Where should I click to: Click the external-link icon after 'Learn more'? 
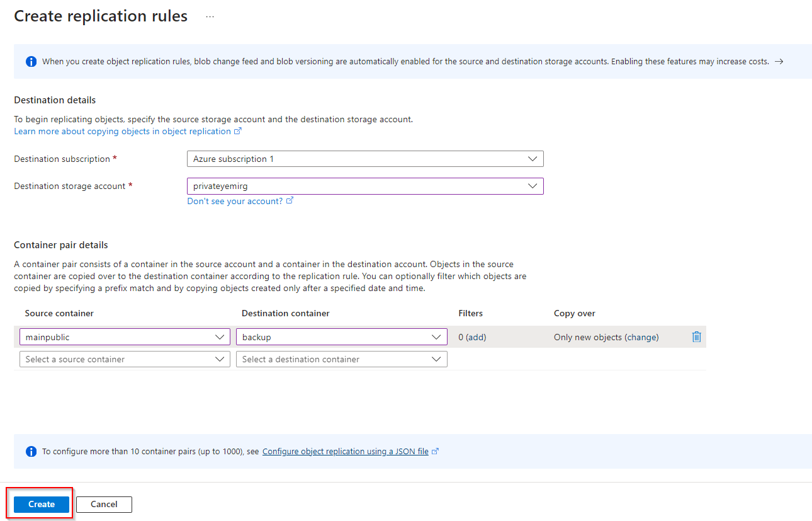pos(238,132)
